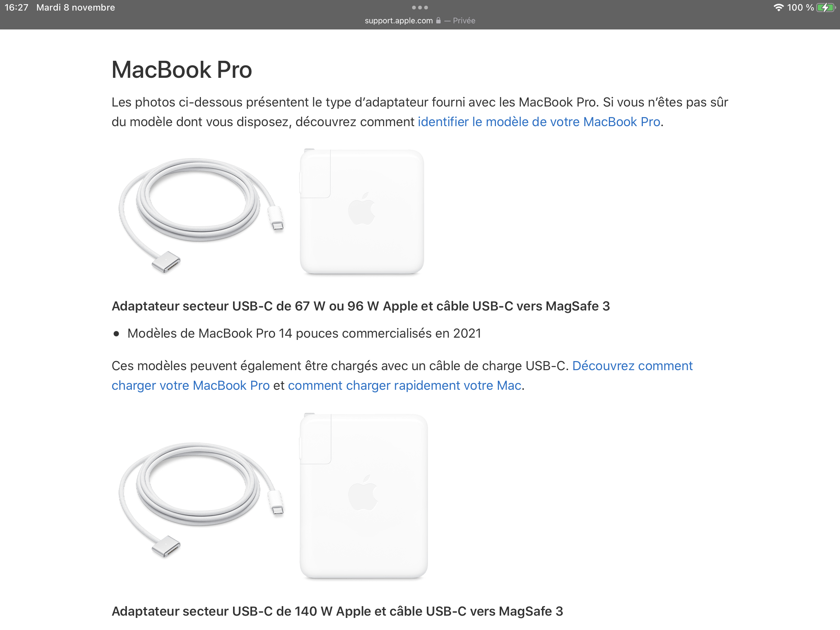Tap the MacBook Pro page heading

click(182, 70)
